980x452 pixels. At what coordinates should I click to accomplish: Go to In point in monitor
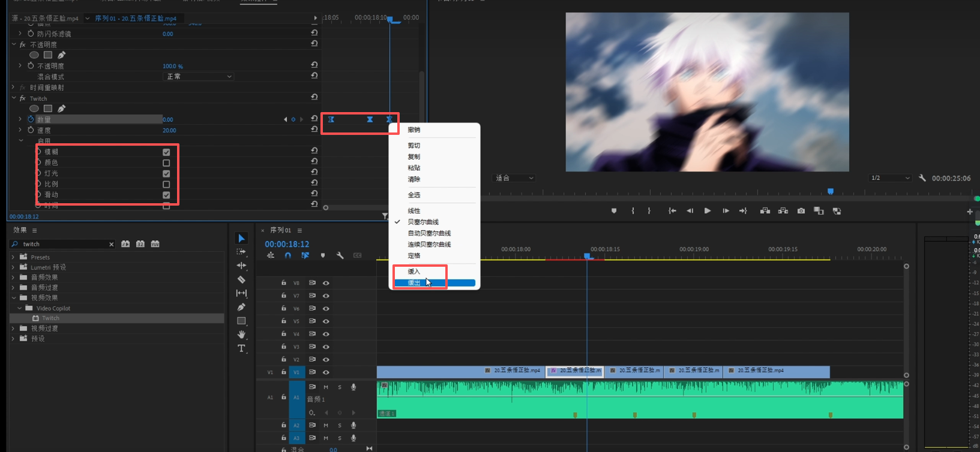(x=672, y=211)
